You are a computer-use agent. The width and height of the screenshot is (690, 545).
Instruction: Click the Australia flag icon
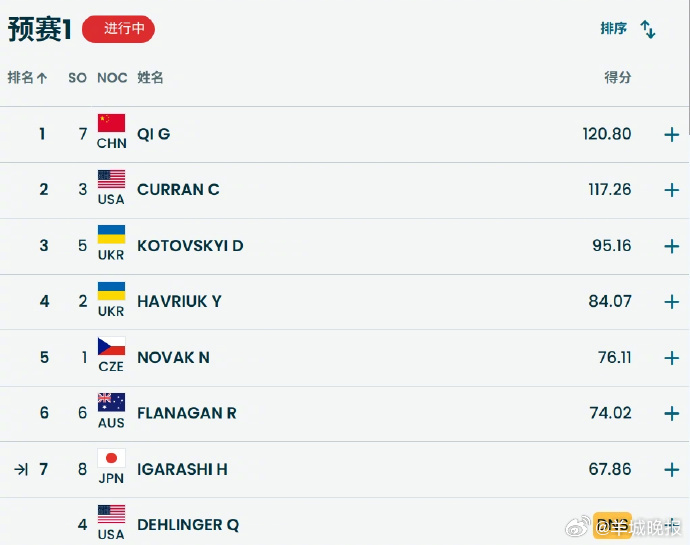click(111, 402)
